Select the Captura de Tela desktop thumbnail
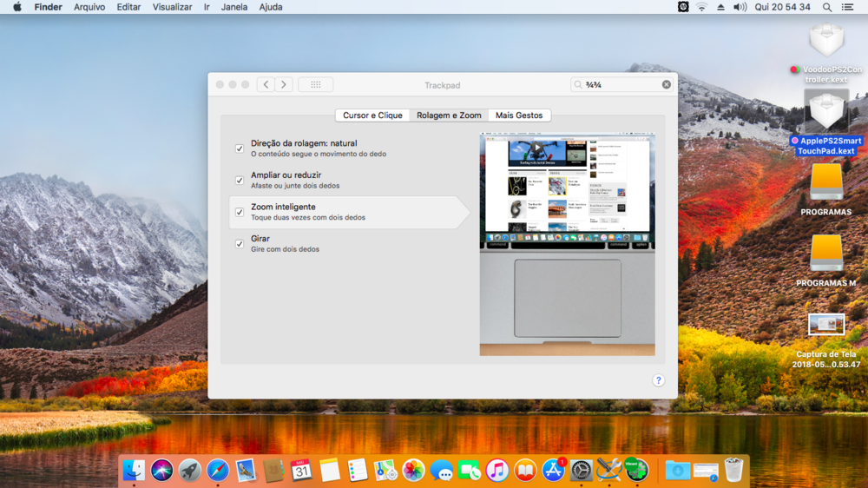Screen dimensions: 868x488 826,325
